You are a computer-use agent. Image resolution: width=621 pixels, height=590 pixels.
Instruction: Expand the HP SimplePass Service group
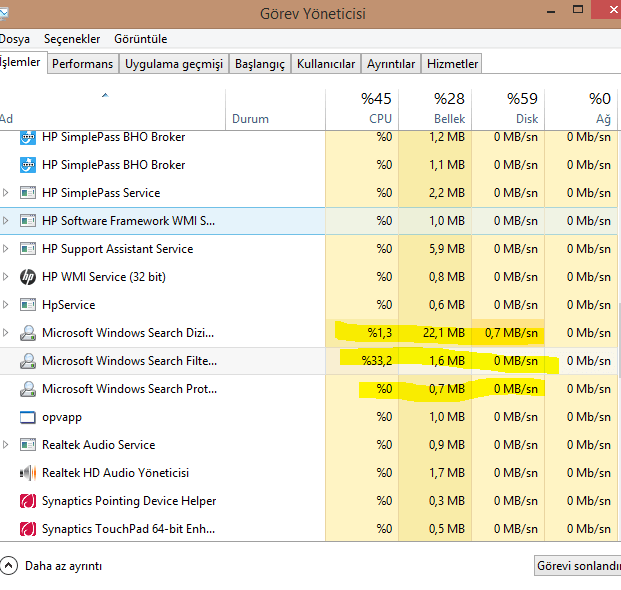[x=5, y=193]
